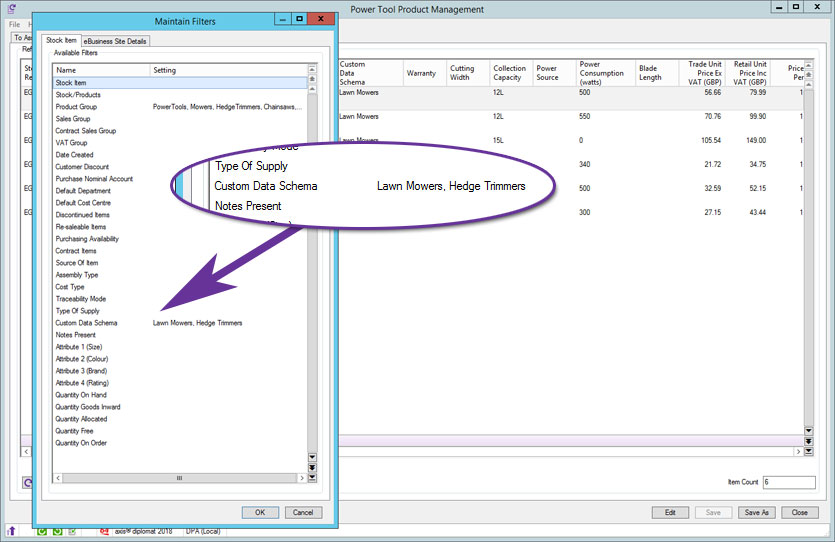Click the Close button in the main window
Image resolution: width=835 pixels, height=542 pixels.
click(799, 512)
